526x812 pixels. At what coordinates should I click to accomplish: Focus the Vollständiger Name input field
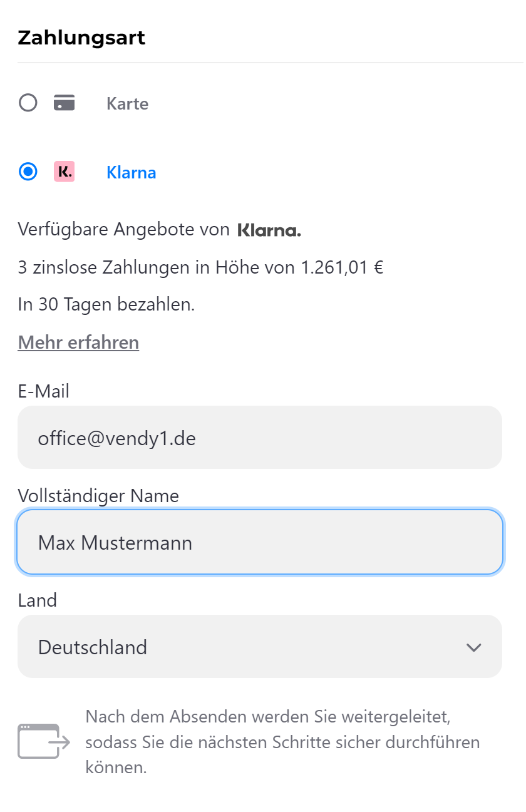260,542
